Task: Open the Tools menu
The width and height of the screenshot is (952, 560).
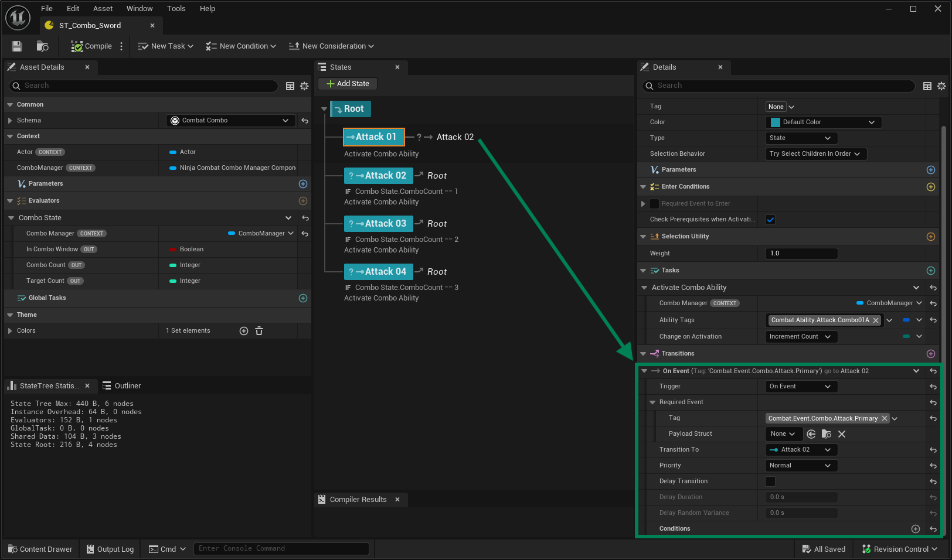Action: (176, 9)
